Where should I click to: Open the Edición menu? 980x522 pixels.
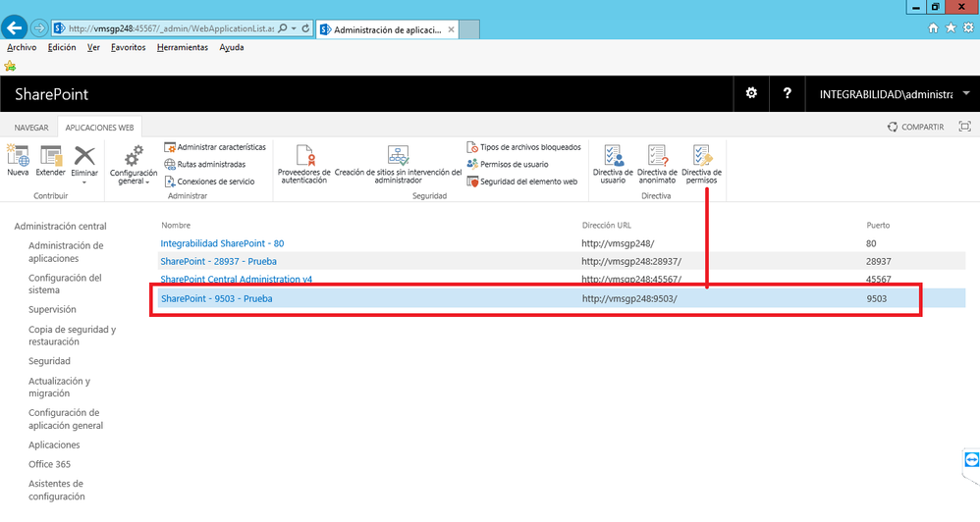click(x=62, y=47)
